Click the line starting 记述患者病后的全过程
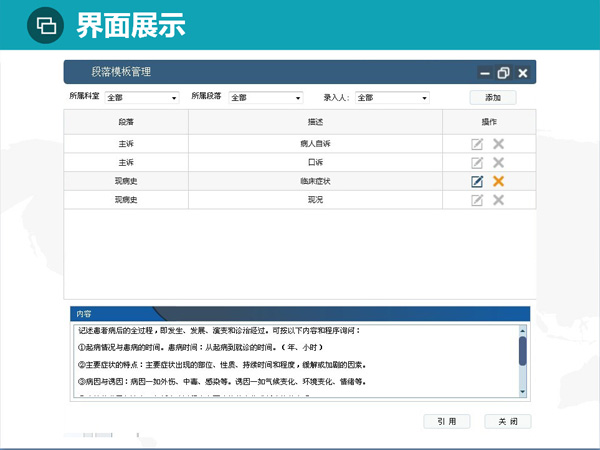The width and height of the screenshot is (600, 450). (x=219, y=331)
